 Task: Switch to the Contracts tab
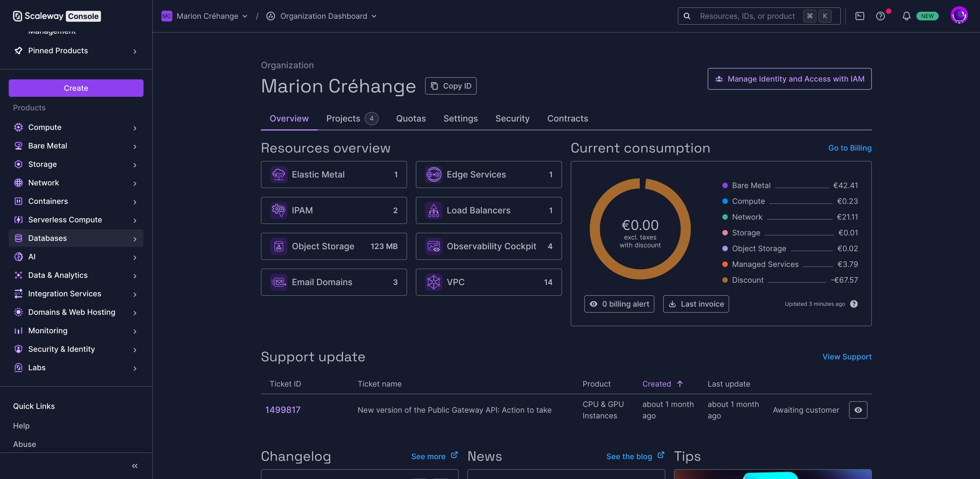[567, 118]
